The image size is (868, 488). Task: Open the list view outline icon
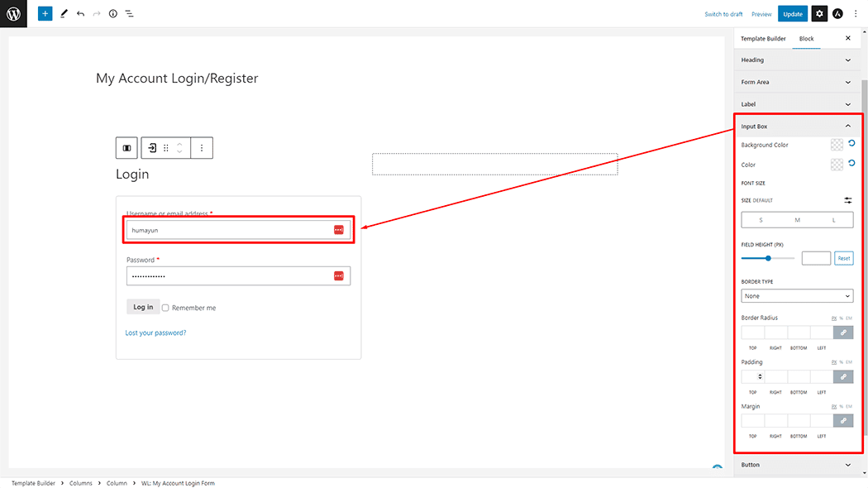pos(130,13)
